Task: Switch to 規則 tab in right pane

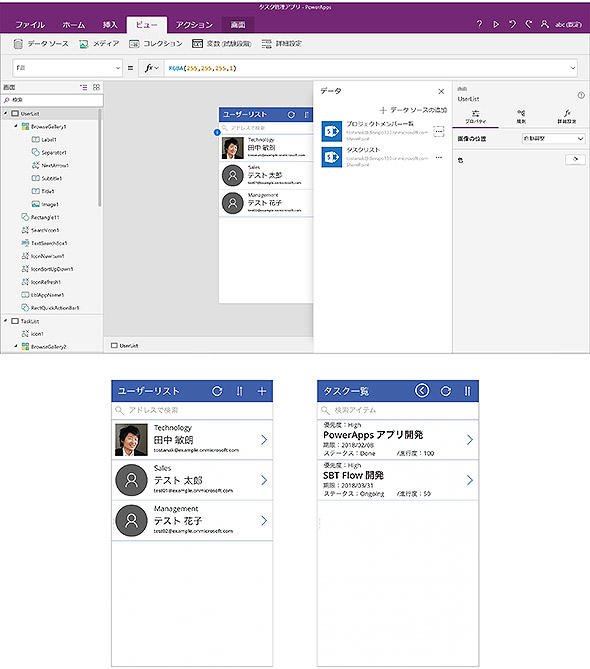Action: [521, 117]
